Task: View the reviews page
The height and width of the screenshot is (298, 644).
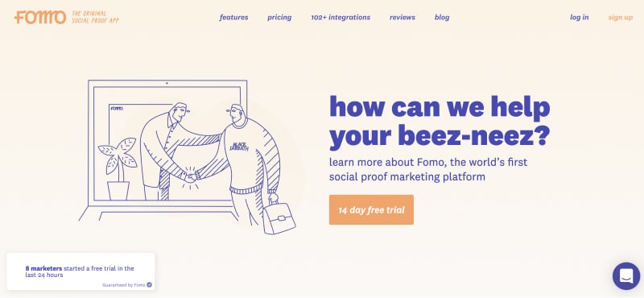Action: (402, 17)
